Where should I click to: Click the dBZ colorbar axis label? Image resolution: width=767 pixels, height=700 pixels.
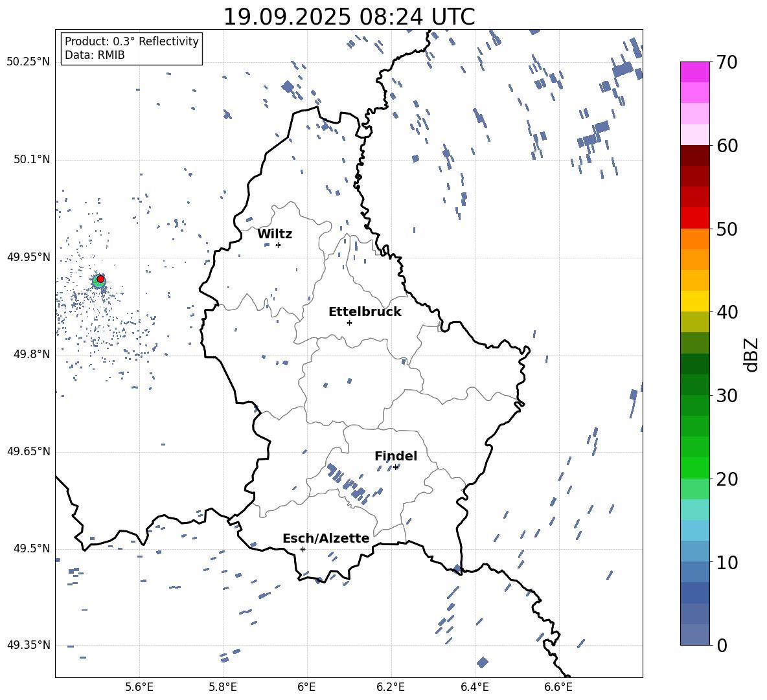[751, 354]
